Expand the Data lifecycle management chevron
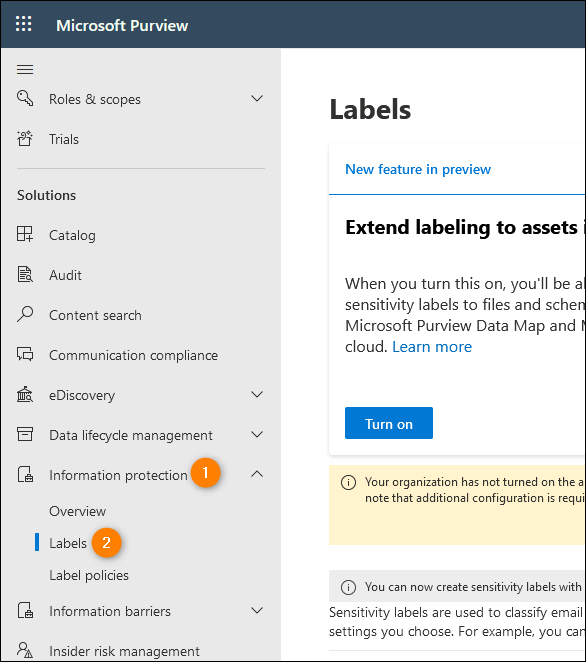Viewport: 586px width, 662px height. click(257, 434)
